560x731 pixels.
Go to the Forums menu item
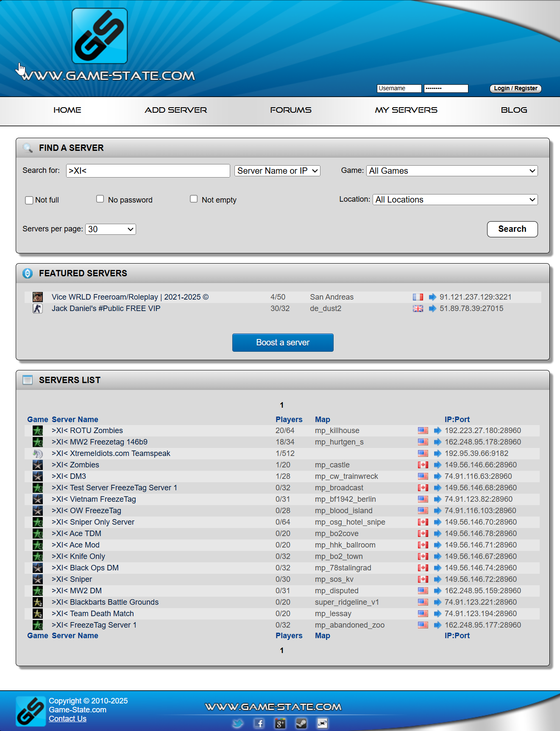point(291,110)
